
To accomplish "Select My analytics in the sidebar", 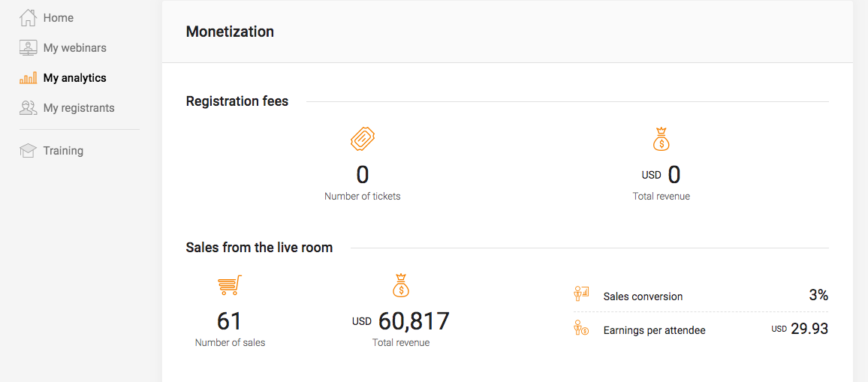I will pos(75,78).
